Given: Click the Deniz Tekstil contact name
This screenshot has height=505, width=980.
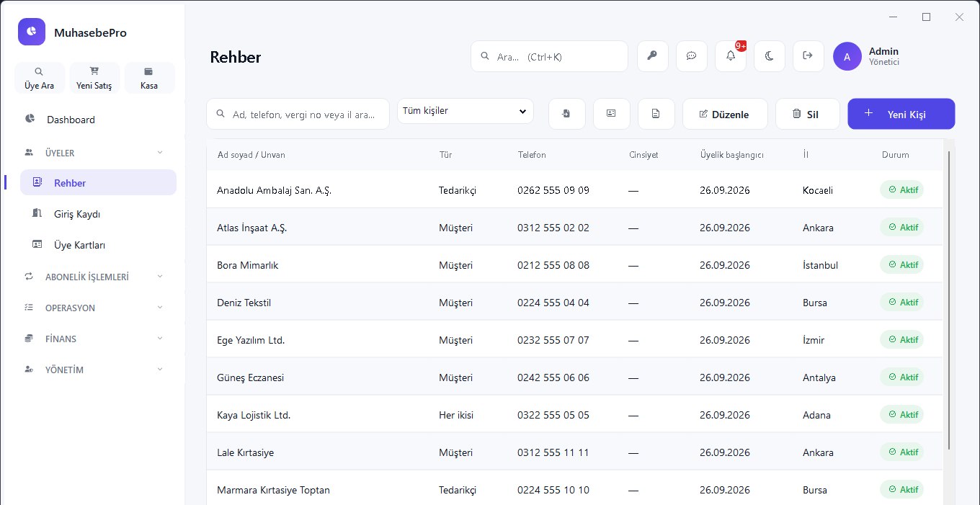Looking at the screenshot, I should [244, 303].
